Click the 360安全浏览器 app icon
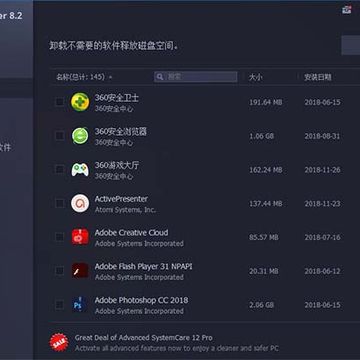360x360 pixels. point(80,136)
